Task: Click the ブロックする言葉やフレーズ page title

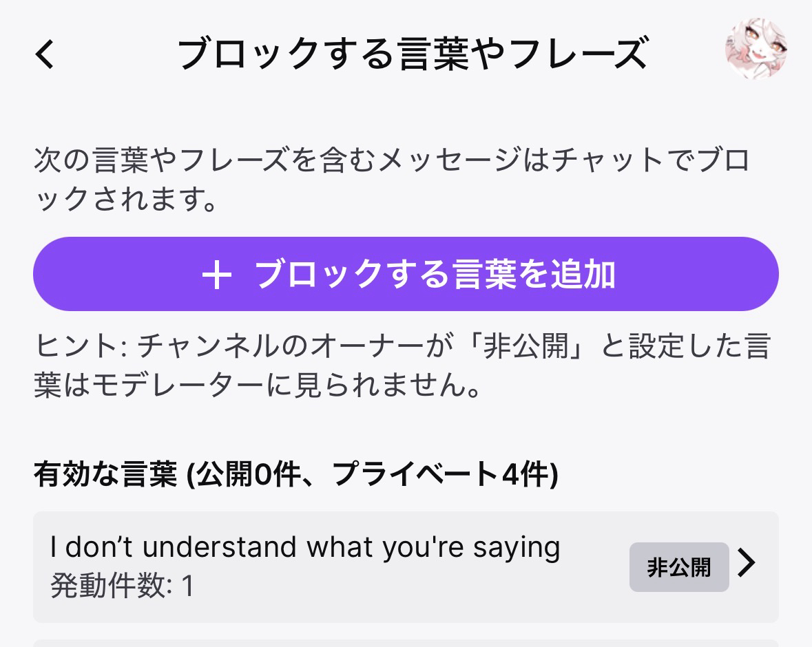Action: coord(413,54)
